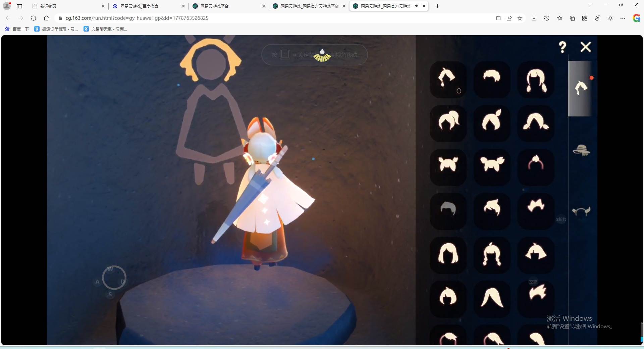Close the 网易云游戏平台 tab
Screen dimensions: 644x349
[x=264, y=6]
